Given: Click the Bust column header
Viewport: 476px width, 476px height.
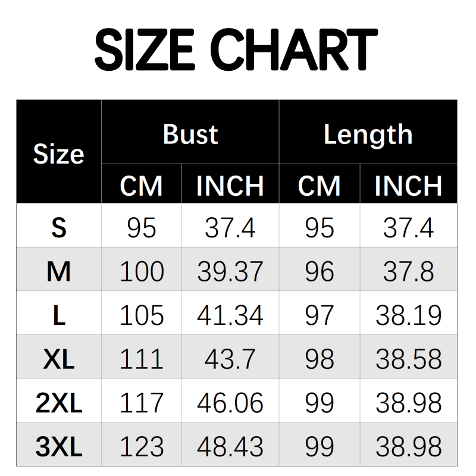Looking at the screenshot, I should [x=190, y=134].
